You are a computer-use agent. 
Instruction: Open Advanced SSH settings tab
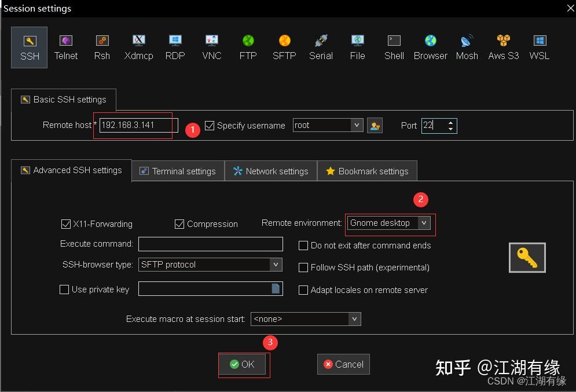click(71, 170)
